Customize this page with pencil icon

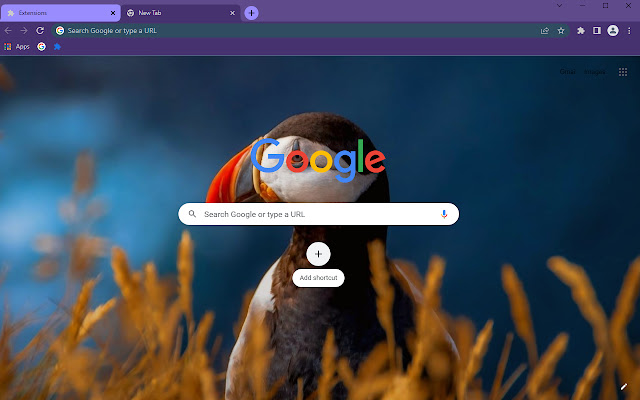click(624, 387)
